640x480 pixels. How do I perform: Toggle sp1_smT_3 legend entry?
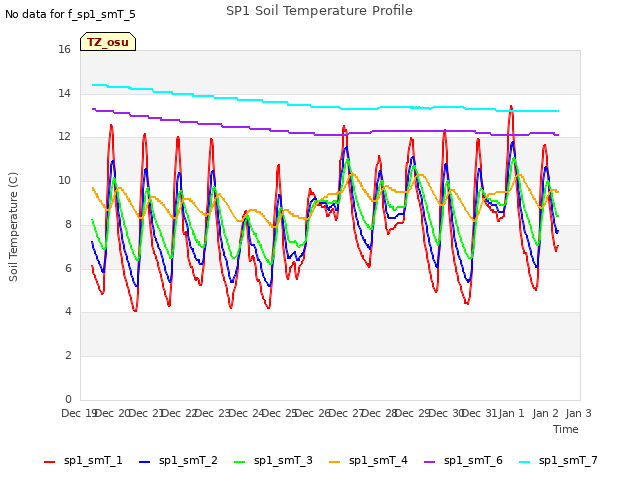[x=273, y=460]
